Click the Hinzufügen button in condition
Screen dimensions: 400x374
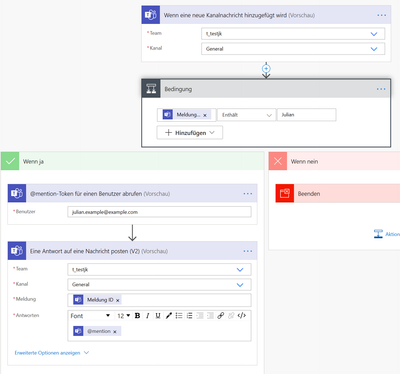pyautogui.click(x=190, y=133)
